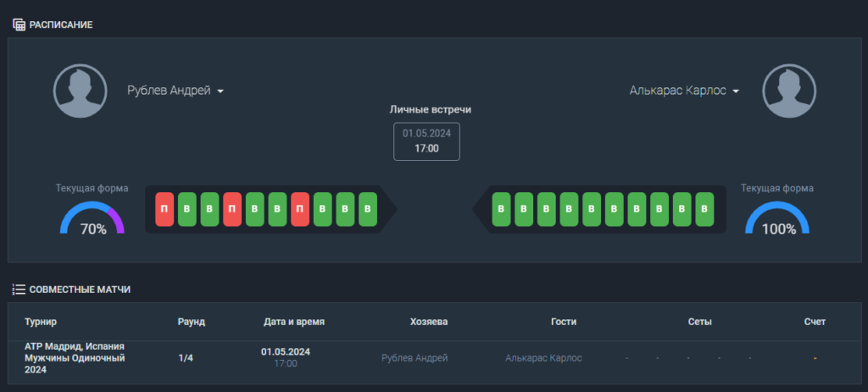Image resolution: width=868 pixels, height=392 pixels.
Task: Click Рублев Андрей's avatar placeholder
Action: pyautogui.click(x=81, y=91)
